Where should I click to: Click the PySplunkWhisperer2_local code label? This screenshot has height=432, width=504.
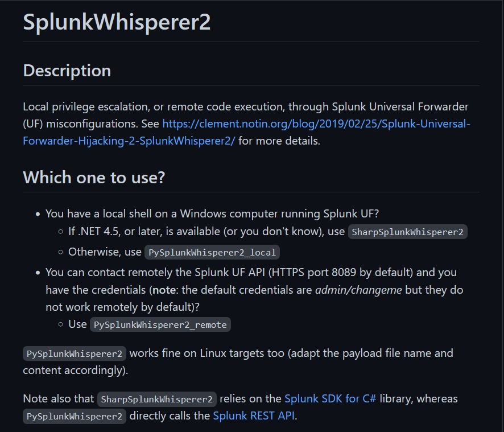(x=212, y=253)
